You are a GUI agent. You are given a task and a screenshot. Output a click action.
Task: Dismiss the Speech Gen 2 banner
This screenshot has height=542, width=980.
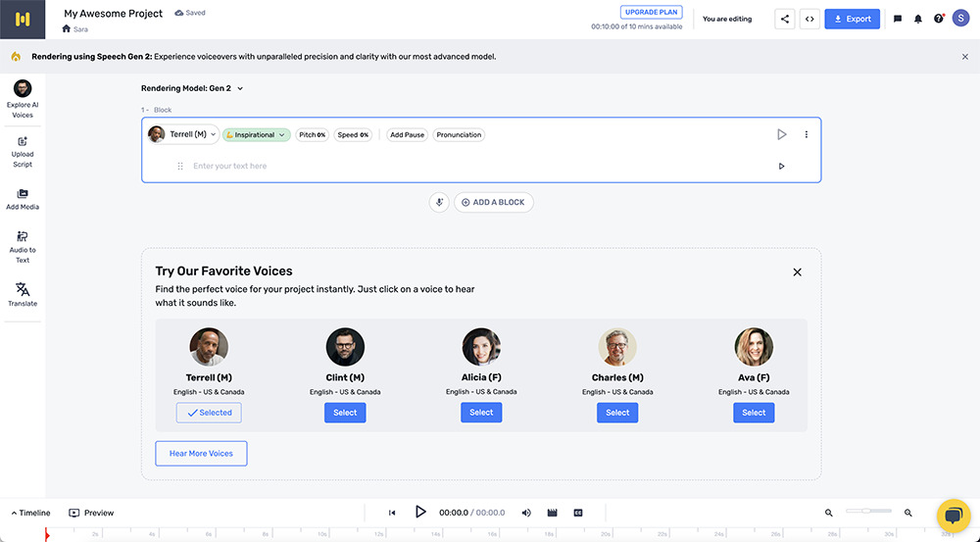[965, 56]
